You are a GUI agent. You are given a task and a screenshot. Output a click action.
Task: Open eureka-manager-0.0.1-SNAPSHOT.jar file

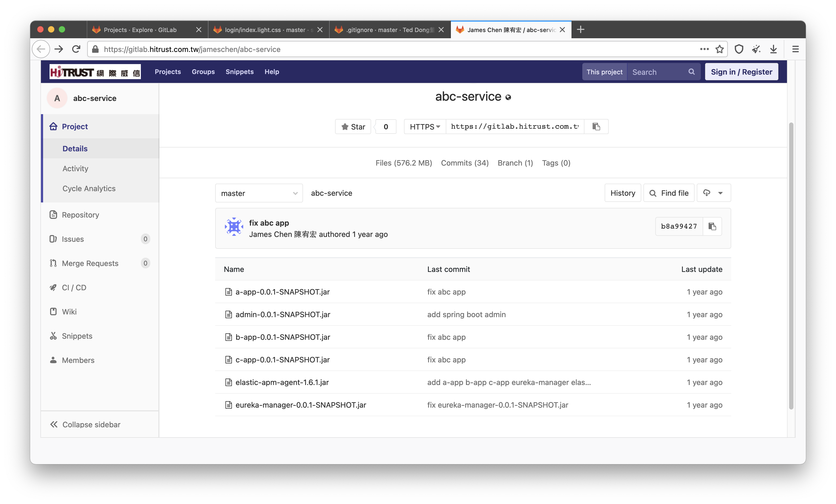coord(301,405)
